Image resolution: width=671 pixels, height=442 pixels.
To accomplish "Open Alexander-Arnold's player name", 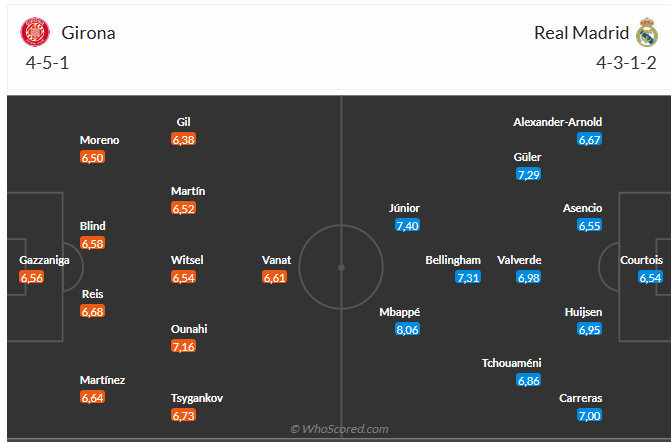I will coord(557,122).
